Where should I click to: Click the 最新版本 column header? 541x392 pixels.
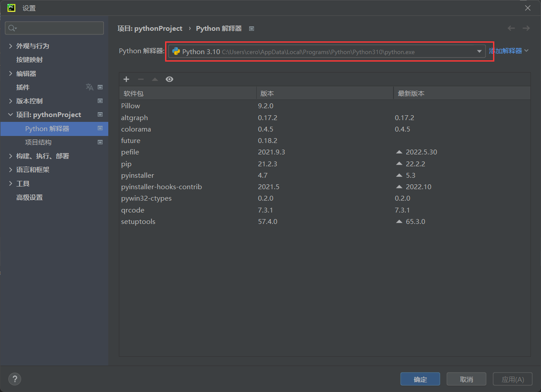(x=462, y=93)
